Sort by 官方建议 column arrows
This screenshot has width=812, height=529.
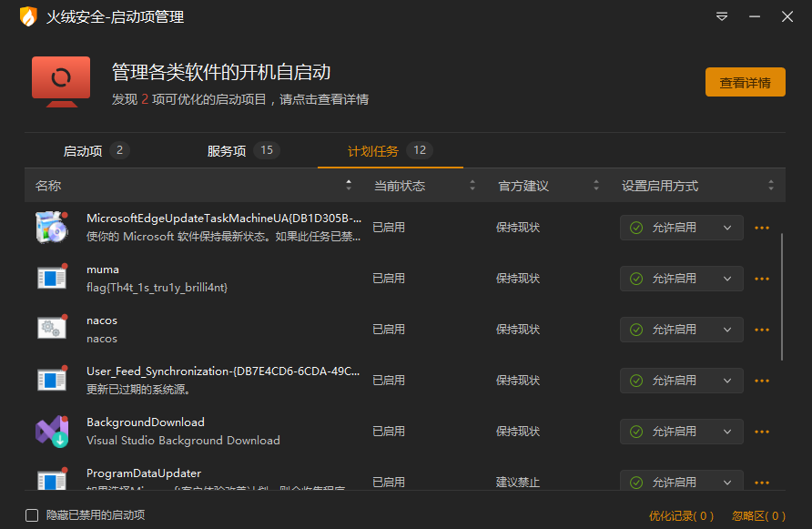coord(596,185)
